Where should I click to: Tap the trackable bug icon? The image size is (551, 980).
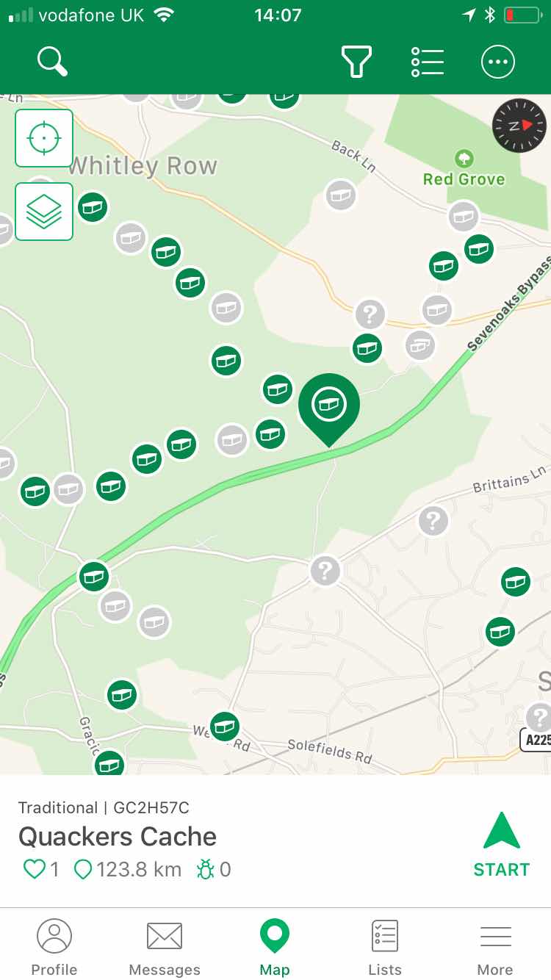click(214, 870)
